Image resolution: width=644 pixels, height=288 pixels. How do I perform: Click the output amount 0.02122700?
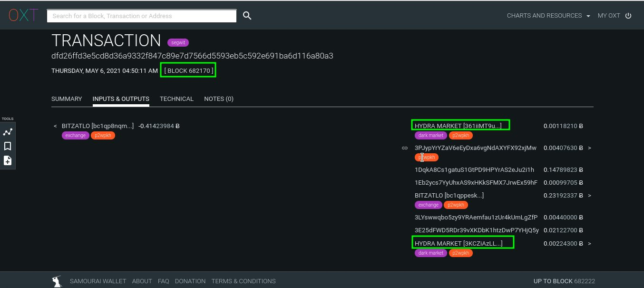pyautogui.click(x=563, y=230)
